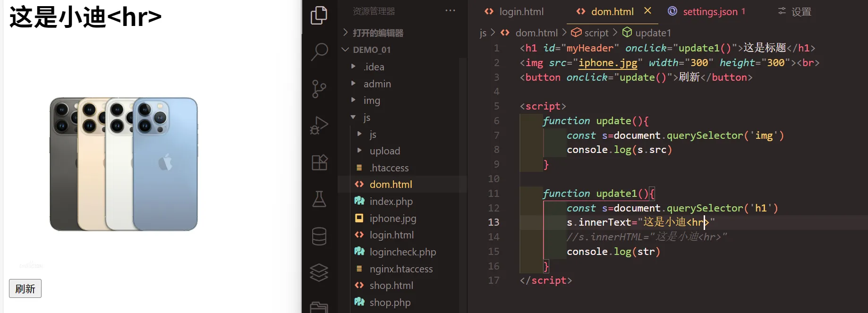Image resolution: width=868 pixels, height=313 pixels.
Task: Open the Extensions blocks icon
Action: point(319,163)
